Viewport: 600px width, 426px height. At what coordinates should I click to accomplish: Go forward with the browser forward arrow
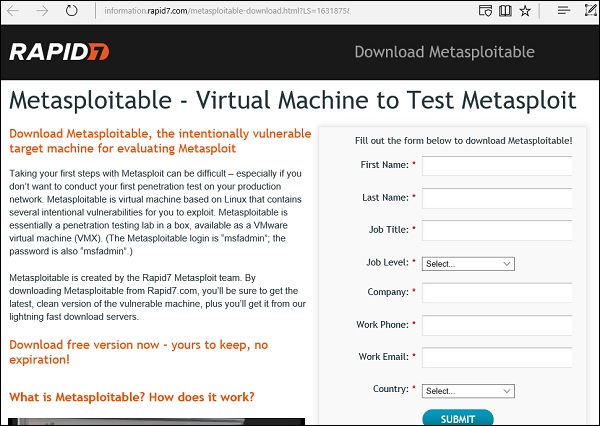pos(42,11)
